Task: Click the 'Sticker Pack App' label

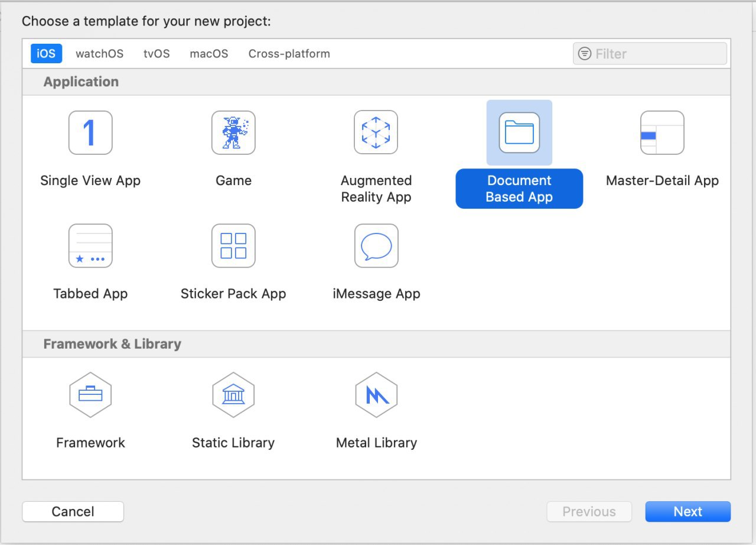Action: coord(233,294)
